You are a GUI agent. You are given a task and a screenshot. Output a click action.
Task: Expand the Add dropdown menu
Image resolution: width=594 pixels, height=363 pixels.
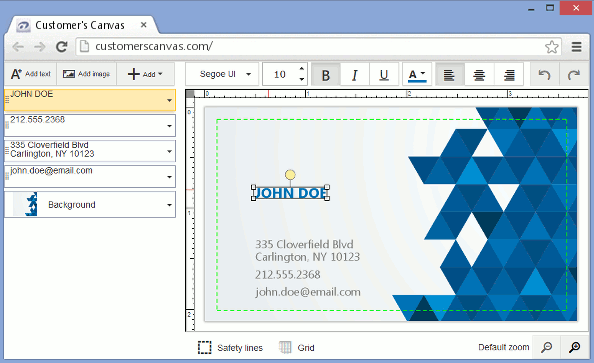[x=145, y=74]
